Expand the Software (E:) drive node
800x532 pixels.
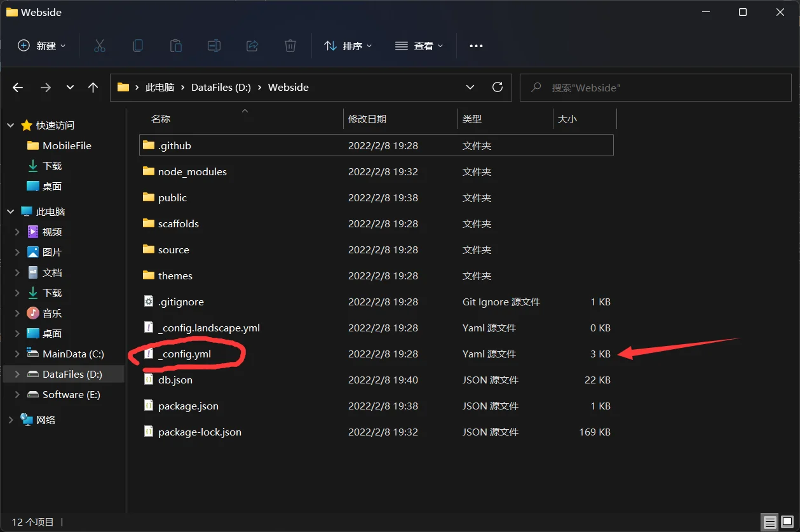(18, 394)
